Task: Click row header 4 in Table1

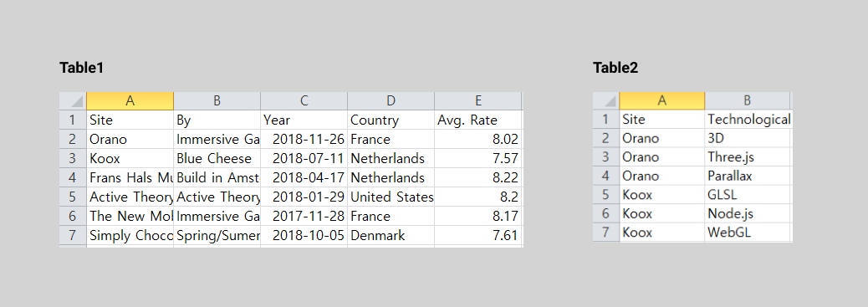Action: (x=73, y=178)
